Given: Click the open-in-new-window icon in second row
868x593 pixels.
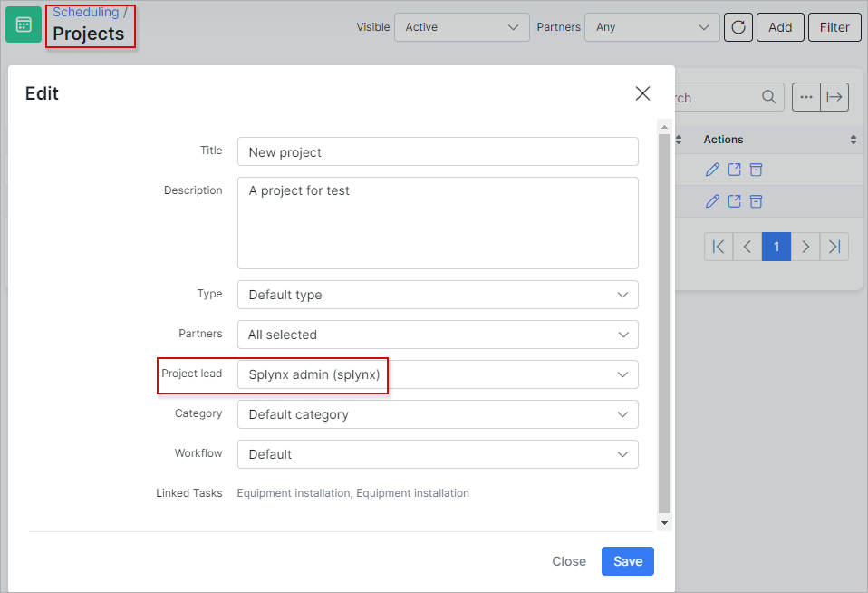Looking at the screenshot, I should 734,200.
